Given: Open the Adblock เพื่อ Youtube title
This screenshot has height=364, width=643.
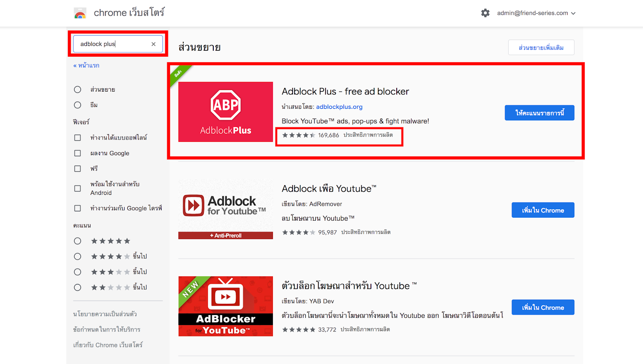Looking at the screenshot, I should tap(329, 189).
